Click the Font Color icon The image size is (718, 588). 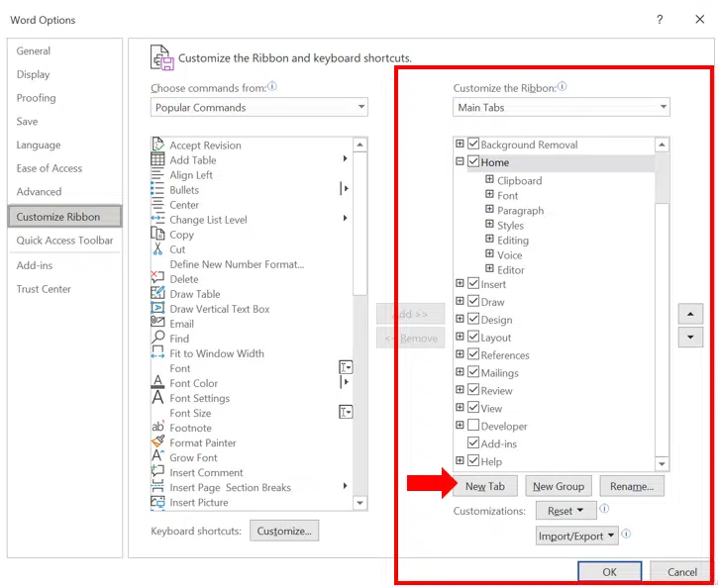pos(157,382)
